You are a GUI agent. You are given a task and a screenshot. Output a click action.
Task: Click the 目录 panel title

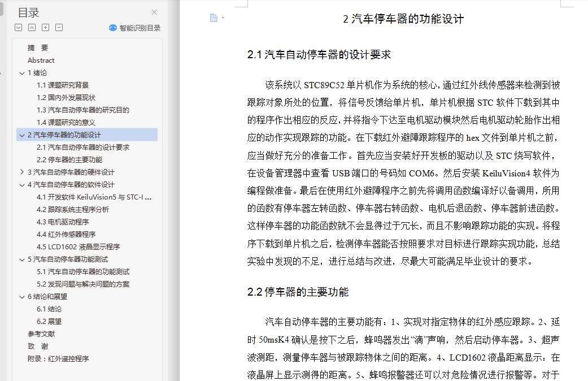pos(28,13)
